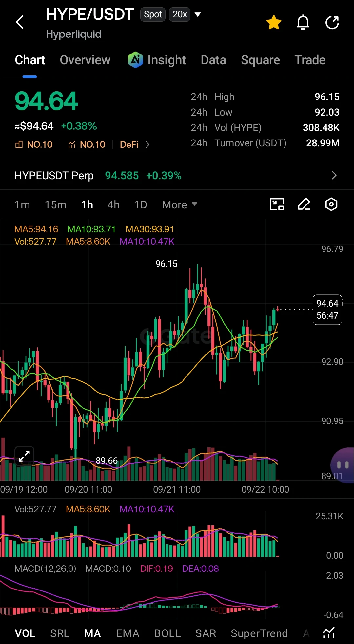The height and width of the screenshot is (644, 354).
Task: Open chart settings hexagon icon
Action: 331,204
